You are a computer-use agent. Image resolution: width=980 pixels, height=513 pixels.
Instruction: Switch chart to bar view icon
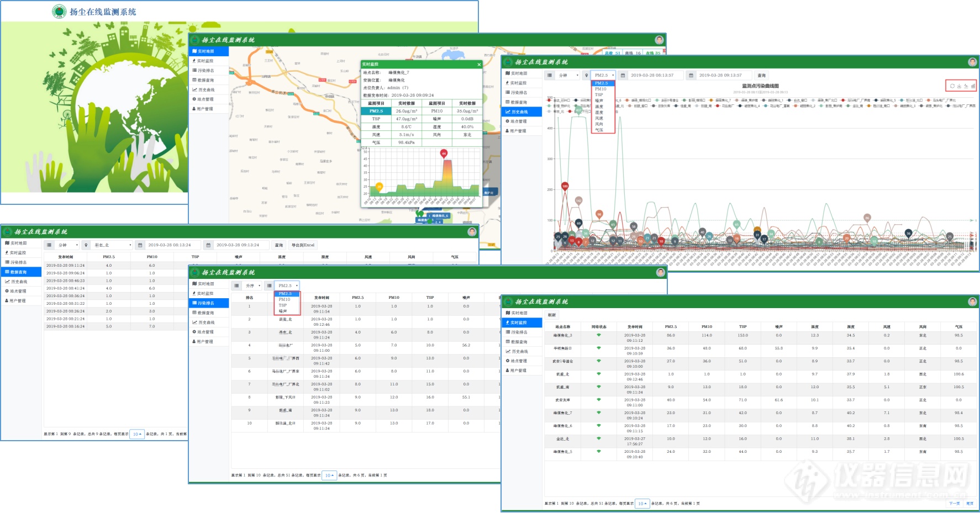click(973, 86)
